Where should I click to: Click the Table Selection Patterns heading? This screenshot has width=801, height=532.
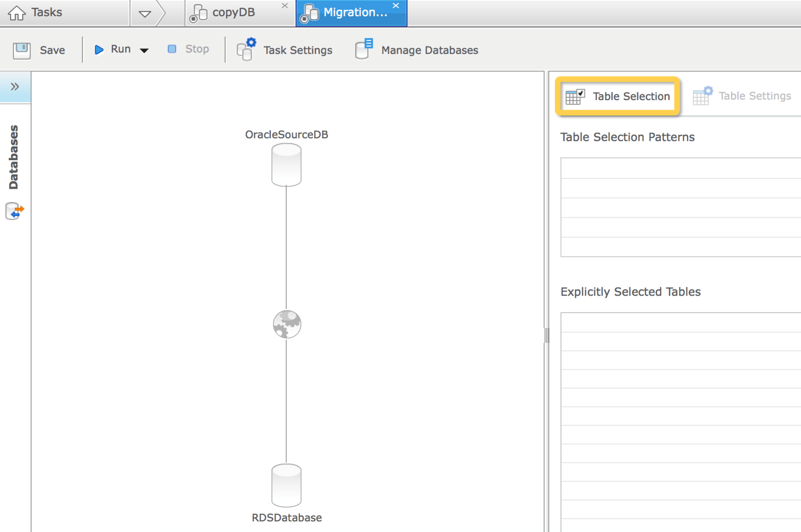[x=627, y=137]
